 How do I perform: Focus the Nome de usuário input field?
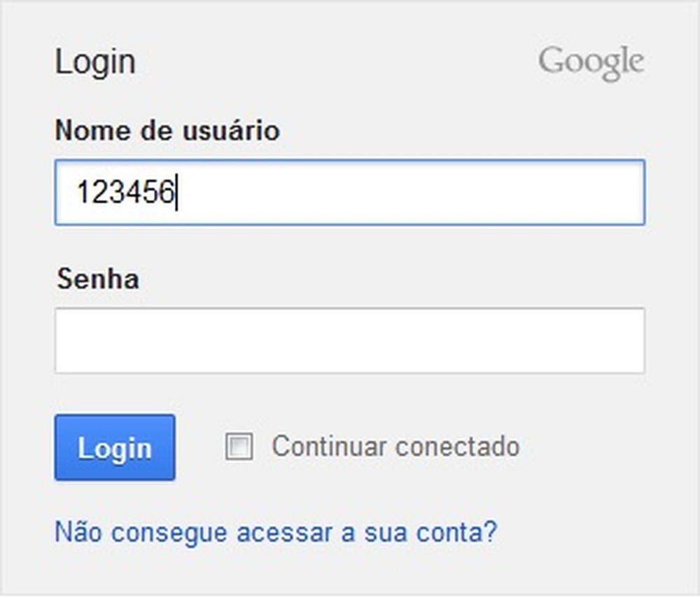[x=350, y=193]
